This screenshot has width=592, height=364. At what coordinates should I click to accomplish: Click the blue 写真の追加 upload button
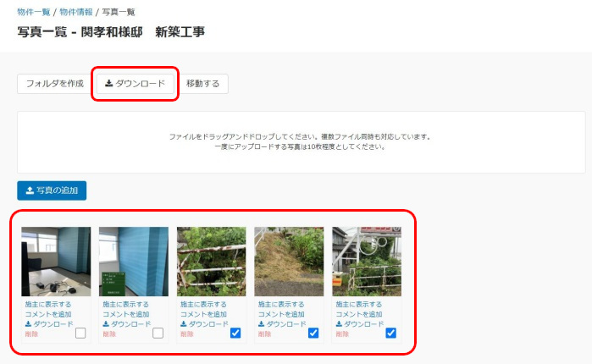52,190
